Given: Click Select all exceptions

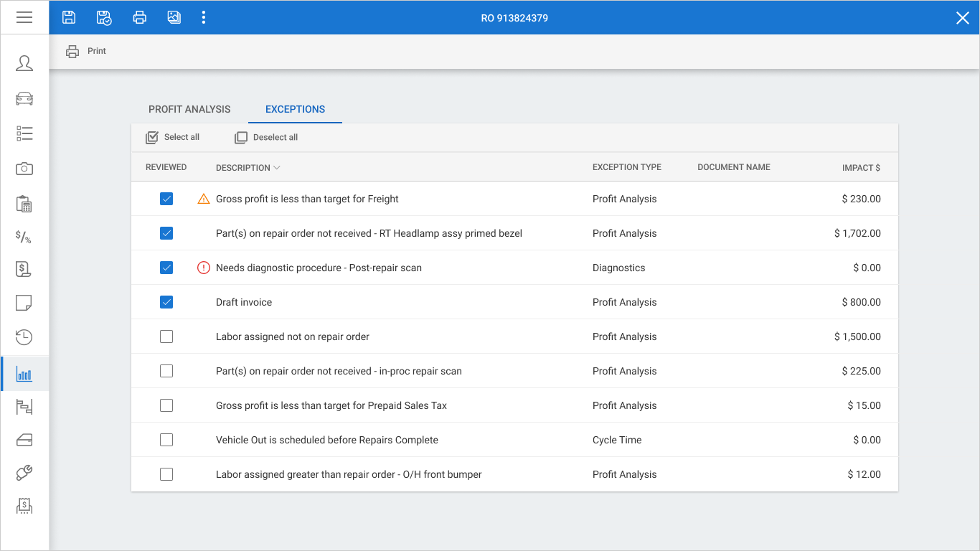Looking at the screenshot, I should (172, 137).
